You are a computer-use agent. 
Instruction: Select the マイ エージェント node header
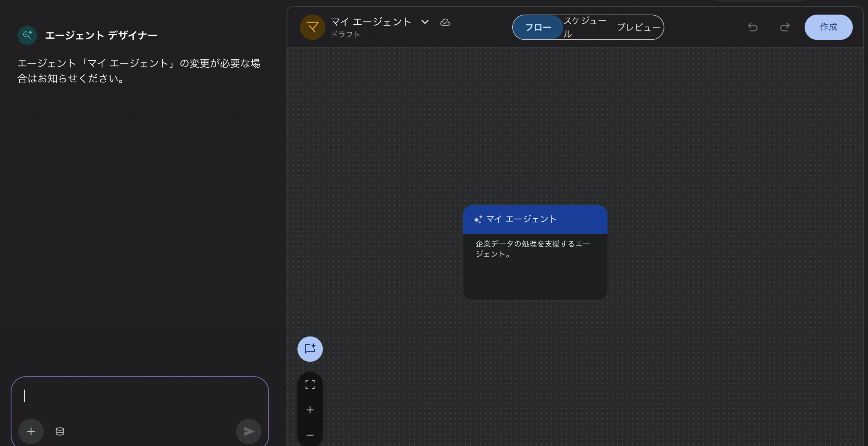pyautogui.click(x=535, y=219)
